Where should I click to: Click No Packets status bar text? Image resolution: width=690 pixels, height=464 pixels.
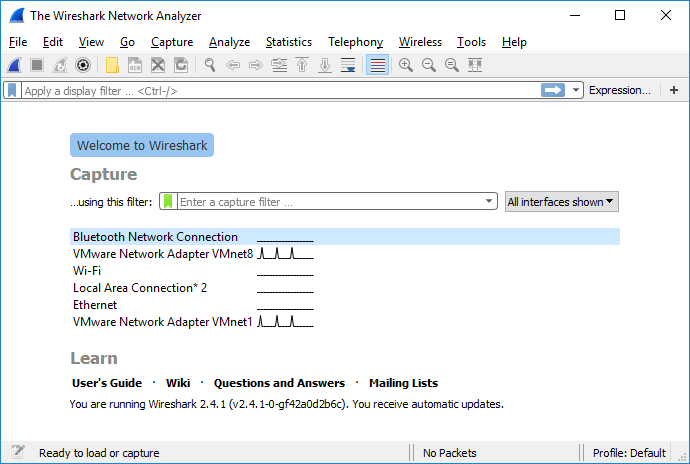(x=449, y=453)
